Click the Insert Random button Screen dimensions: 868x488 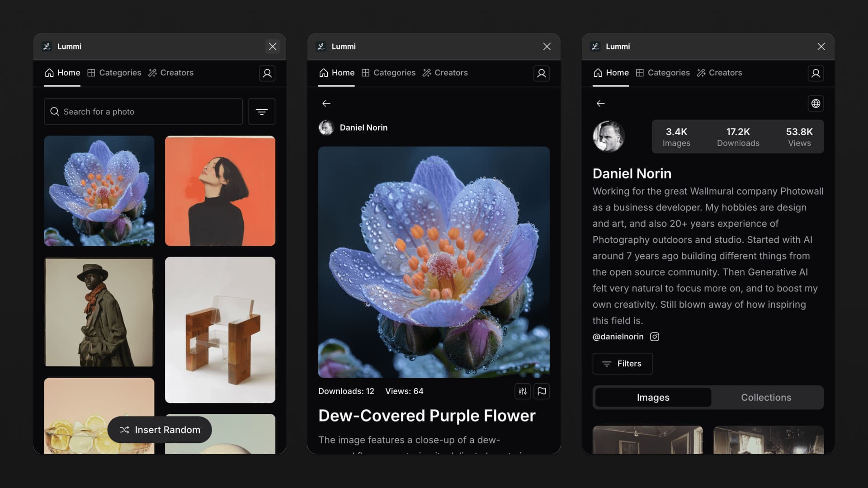(160, 430)
